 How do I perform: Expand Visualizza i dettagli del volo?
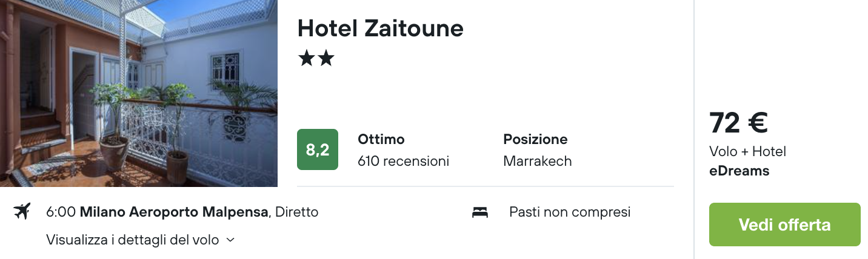coord(132,240)
